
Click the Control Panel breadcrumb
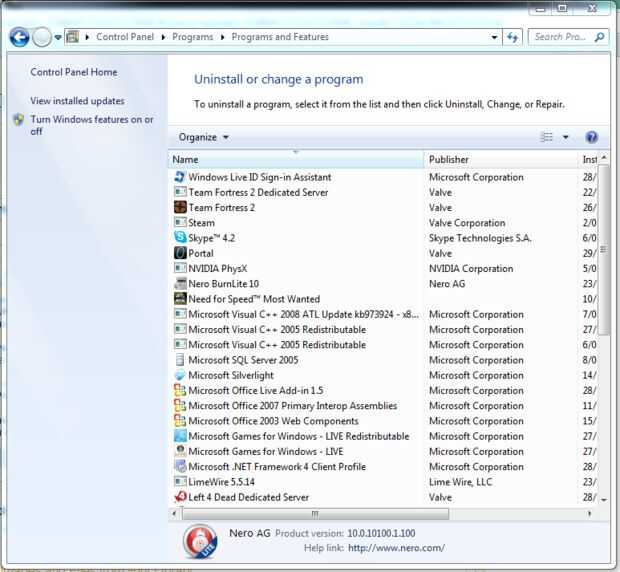(x=125, y=37)
